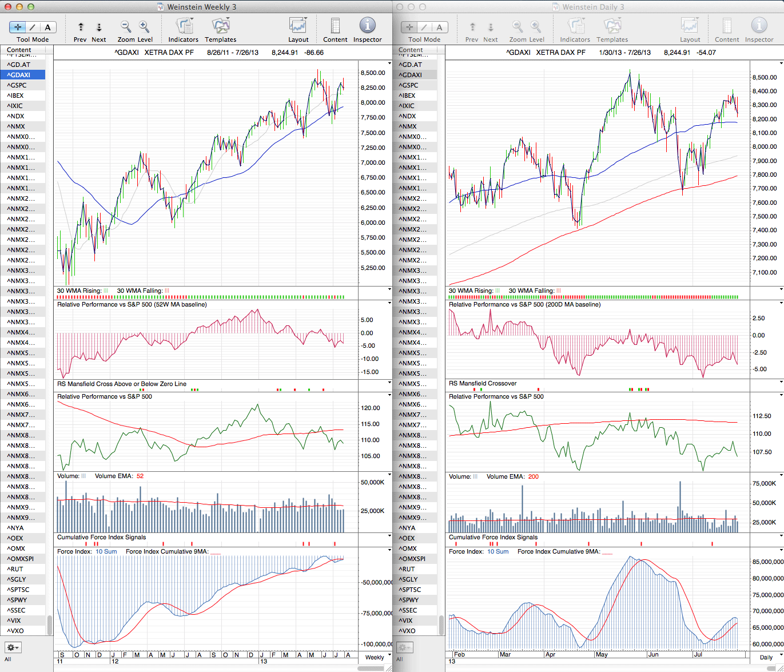Zoom in with the plus magnifier, Weekly window
This screenshot has width=784, height=672.
(144, 26)
